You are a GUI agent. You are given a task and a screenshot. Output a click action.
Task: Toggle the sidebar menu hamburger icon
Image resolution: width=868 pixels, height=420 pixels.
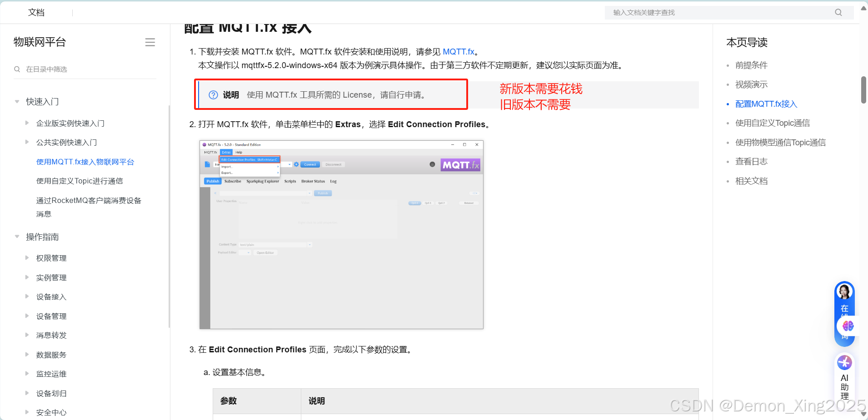pos(150,42)
